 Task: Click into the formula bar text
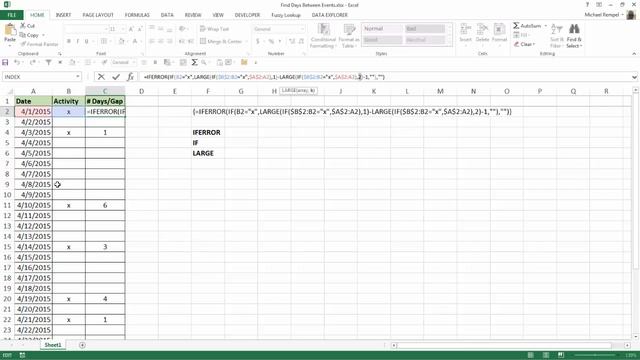coord(384,77)
